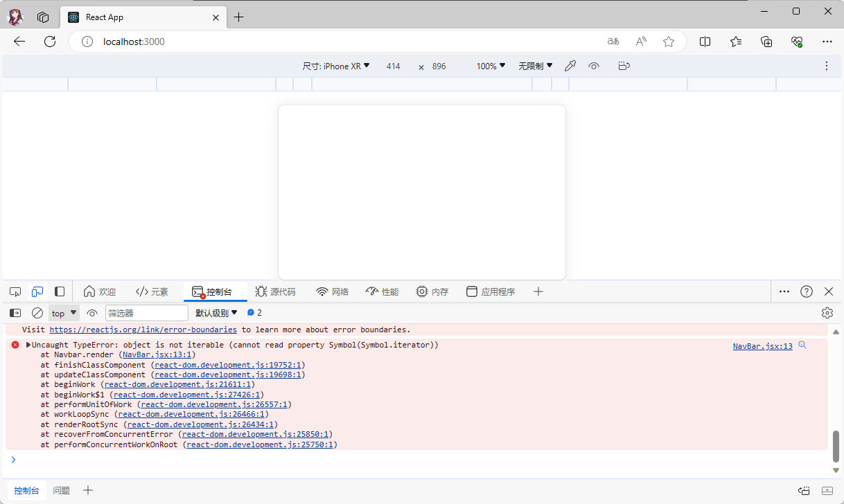Image resolution: width=844 pixels, height=504 pixels.
Task: Toggle vision deficiency emulation eye icon
Action: 594,66
